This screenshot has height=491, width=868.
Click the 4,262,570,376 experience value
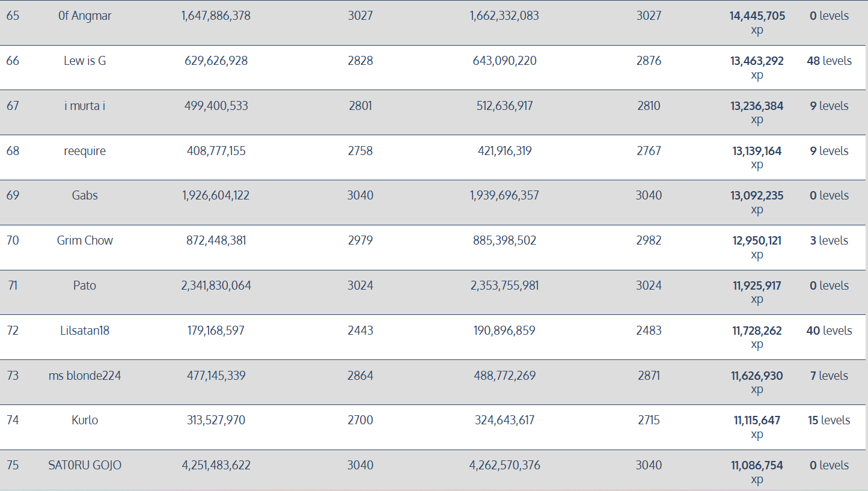click(504, 465)
